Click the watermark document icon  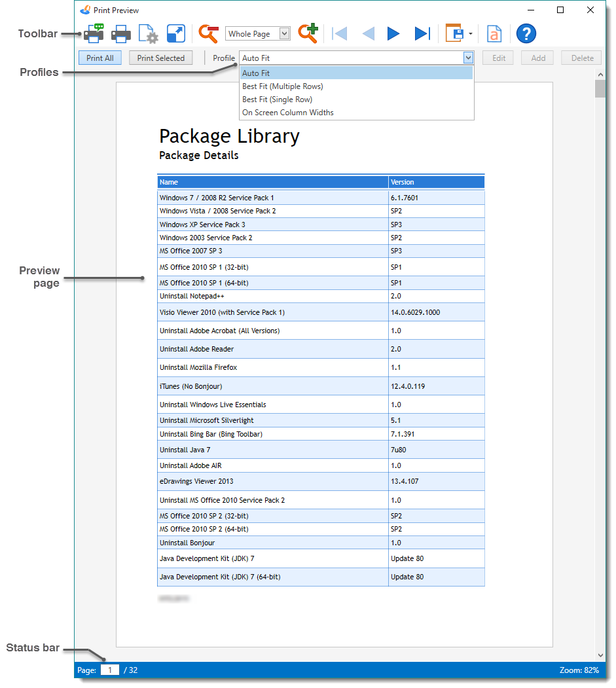(x=494, y=34)
